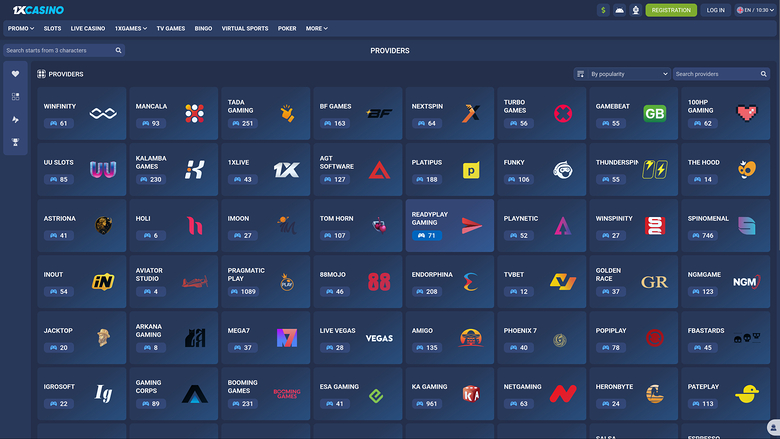
Task: Click the Platipus yellow P logo
Action: pos(471,170)
